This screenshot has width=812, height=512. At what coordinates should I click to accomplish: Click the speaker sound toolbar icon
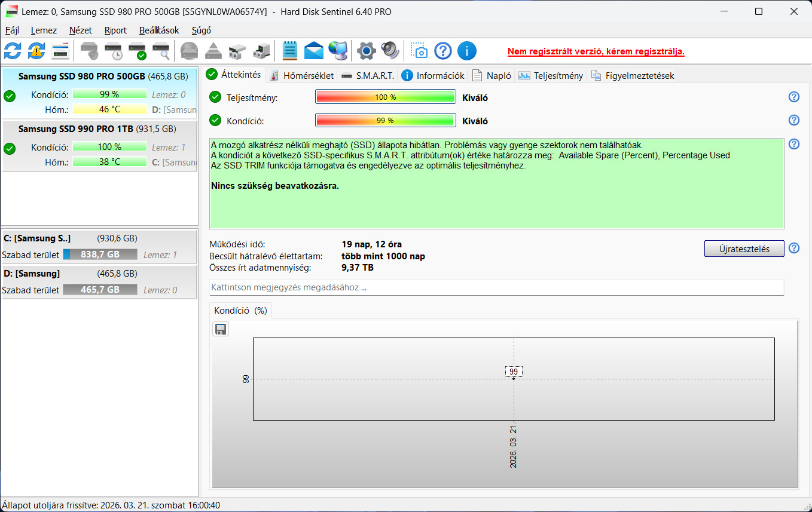click(390, 51)
